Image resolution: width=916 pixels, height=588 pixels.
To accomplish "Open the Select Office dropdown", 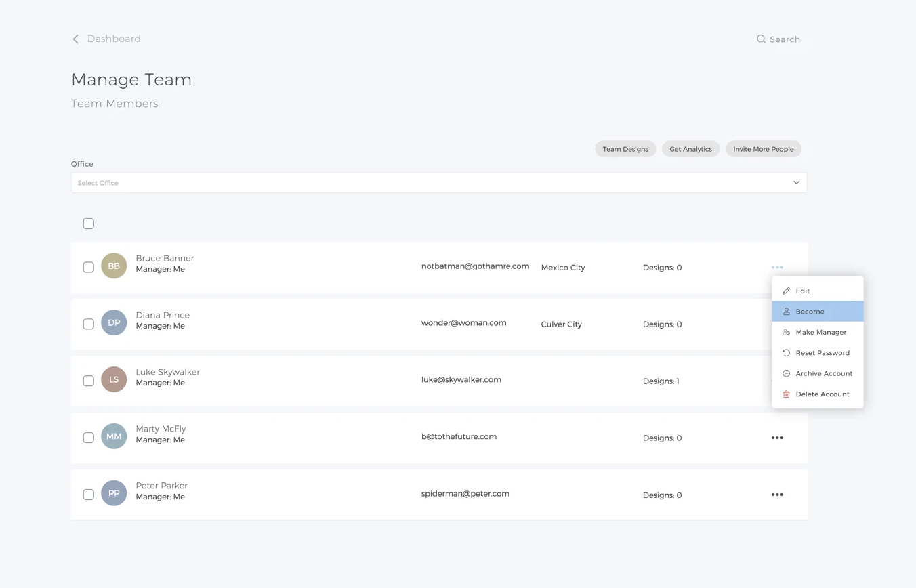I will click(438, 183).
